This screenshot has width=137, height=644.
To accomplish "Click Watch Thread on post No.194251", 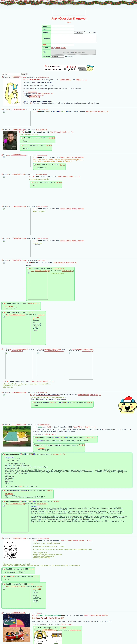I will 65,80.
